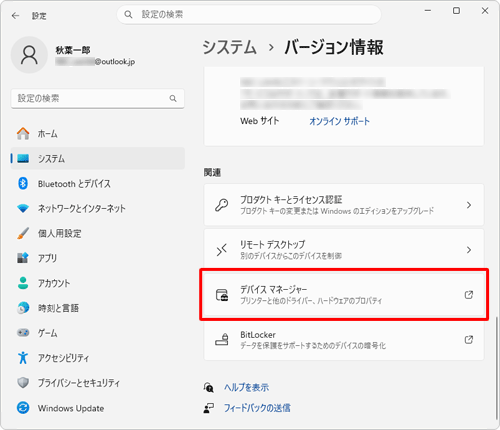Maximize the settings window
Screen dimensions: 500x430
point(456,11)
